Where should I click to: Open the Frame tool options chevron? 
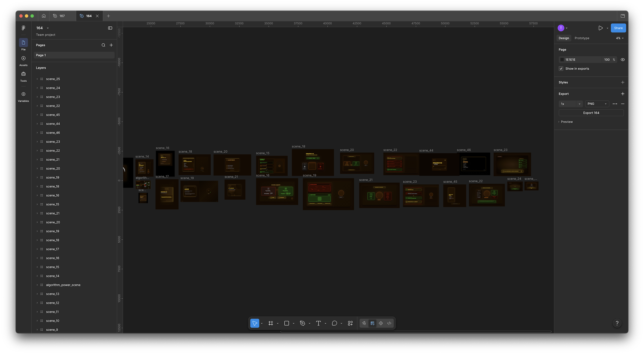pos(277,323)
